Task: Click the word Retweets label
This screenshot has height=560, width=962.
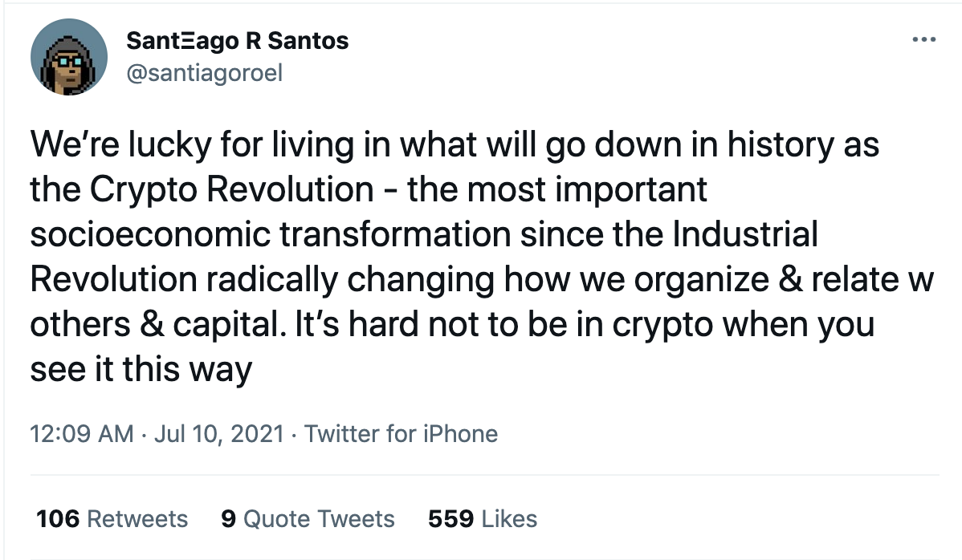Action: pyautogui.click(x=137, y=519)
